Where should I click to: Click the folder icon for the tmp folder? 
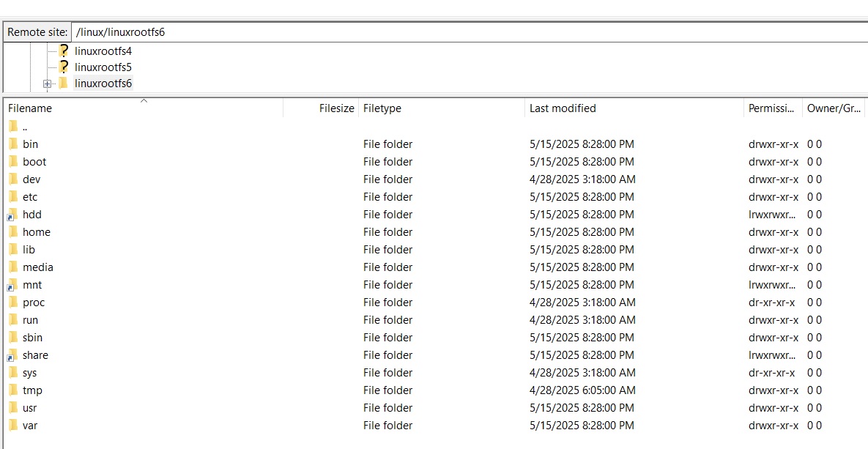point(13,390)
